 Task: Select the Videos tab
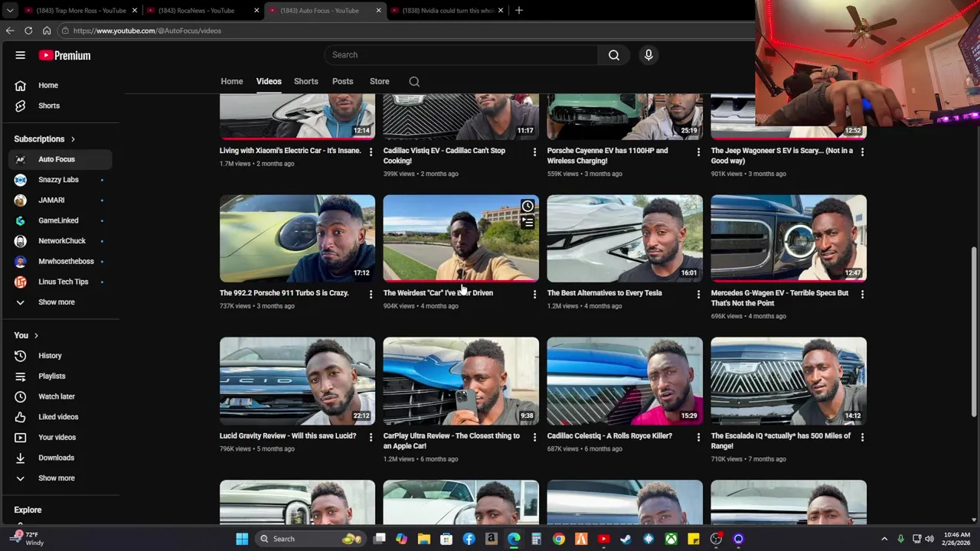coord(269,81)
